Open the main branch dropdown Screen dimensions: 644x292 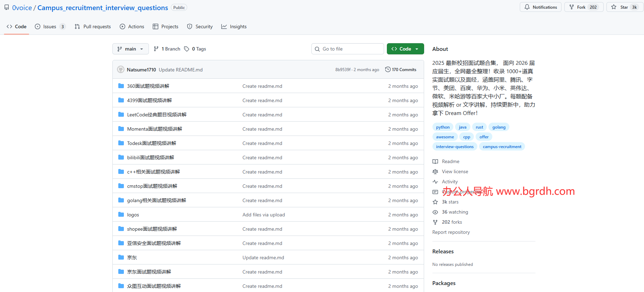coord(130,49)
